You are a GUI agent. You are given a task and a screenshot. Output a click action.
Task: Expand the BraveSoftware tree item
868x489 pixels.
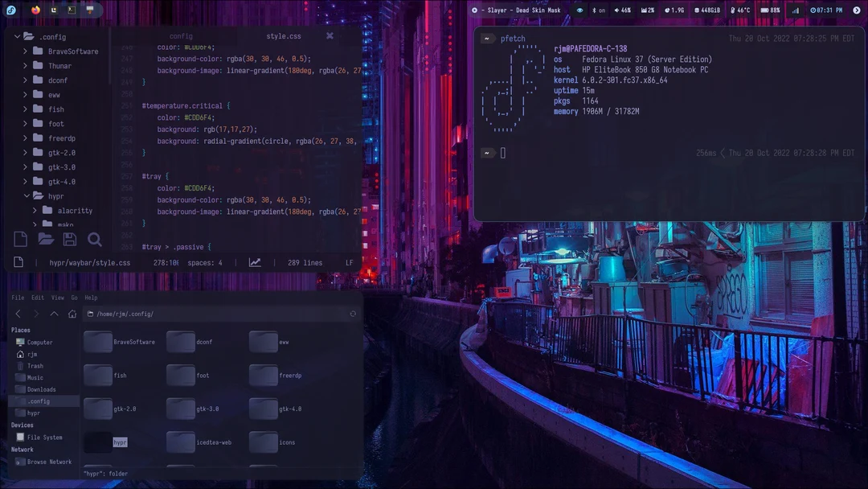point(24,51)
